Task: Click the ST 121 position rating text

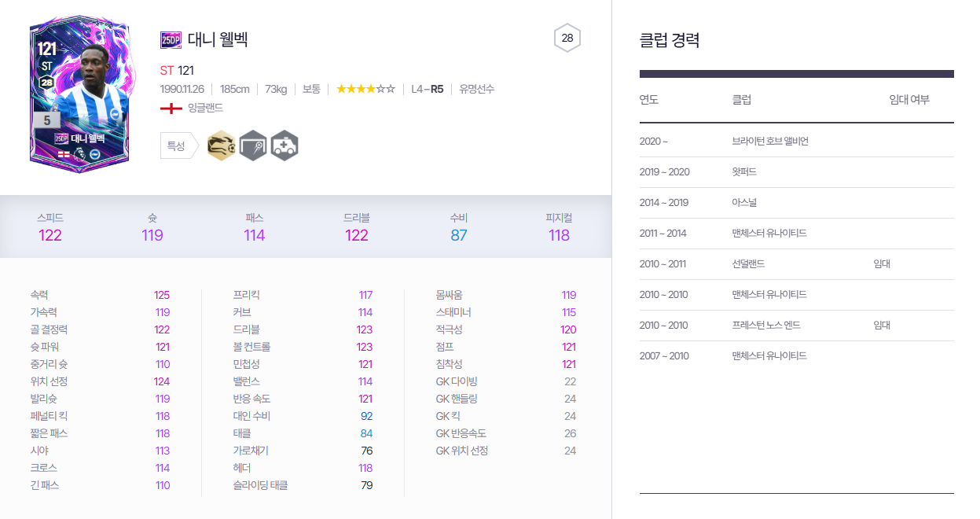Action: pyautogui.click(x=177, y=70)
